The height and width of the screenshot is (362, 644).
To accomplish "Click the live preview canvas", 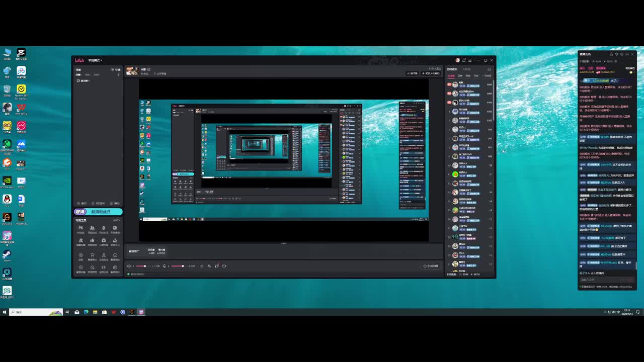I will click(x=284, y=160).
